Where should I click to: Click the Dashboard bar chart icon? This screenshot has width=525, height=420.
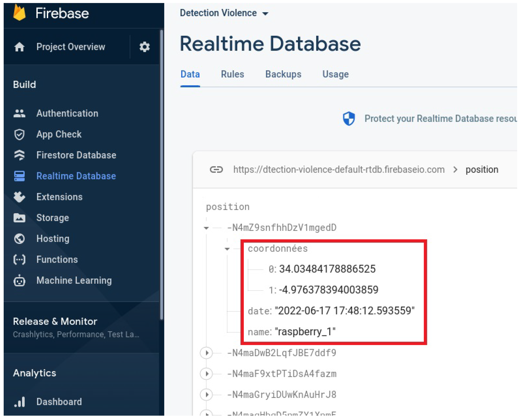[x=19, y=402]
